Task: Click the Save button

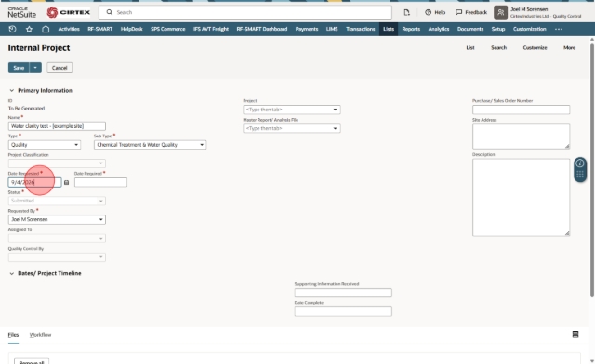Action: pyautogui.click(x=19, y=68)
